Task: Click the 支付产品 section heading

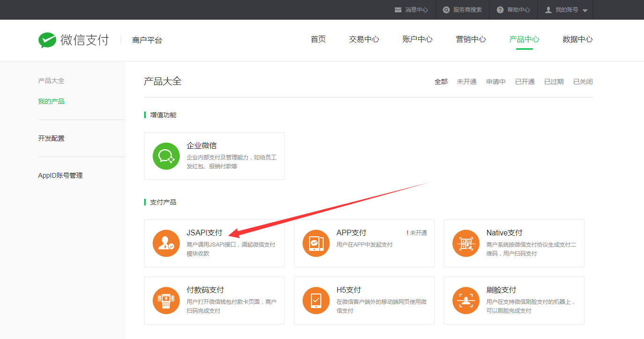Action: click(x=163, y=202)
